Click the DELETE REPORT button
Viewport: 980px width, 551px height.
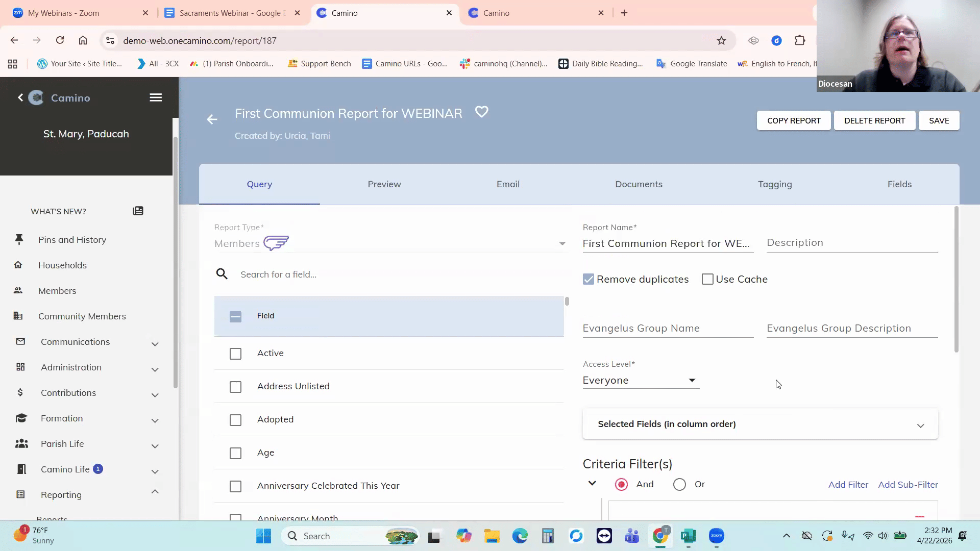(x=874, y=120)
